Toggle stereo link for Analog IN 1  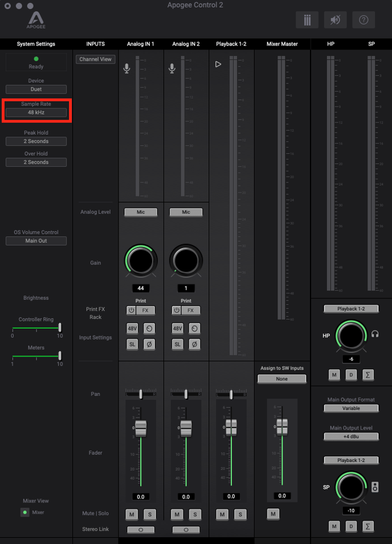[141, 530]
